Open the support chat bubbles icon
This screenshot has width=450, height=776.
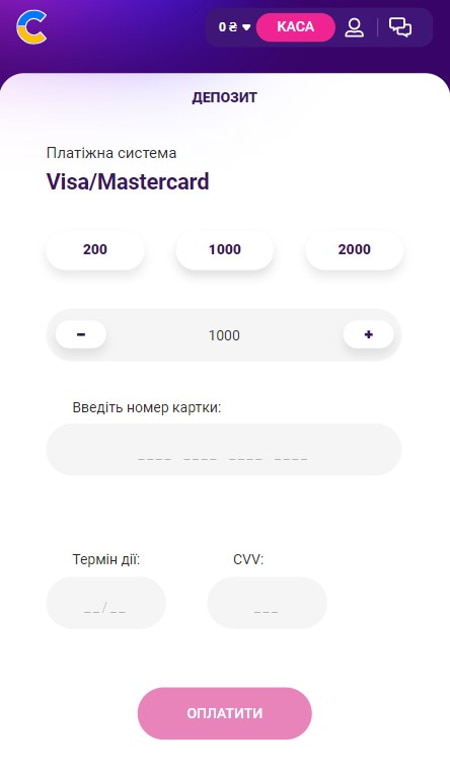[400, 27]
